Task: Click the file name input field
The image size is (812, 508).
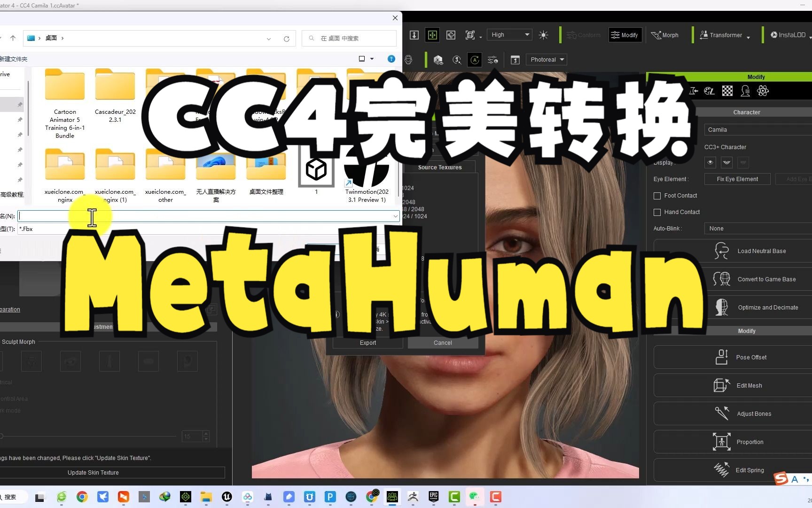Action: (208, 216)
